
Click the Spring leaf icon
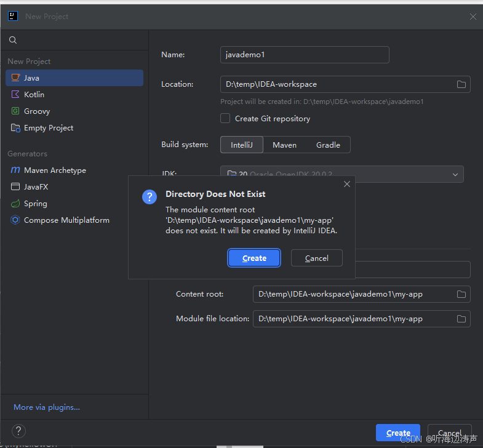click(x=15, y=203)
